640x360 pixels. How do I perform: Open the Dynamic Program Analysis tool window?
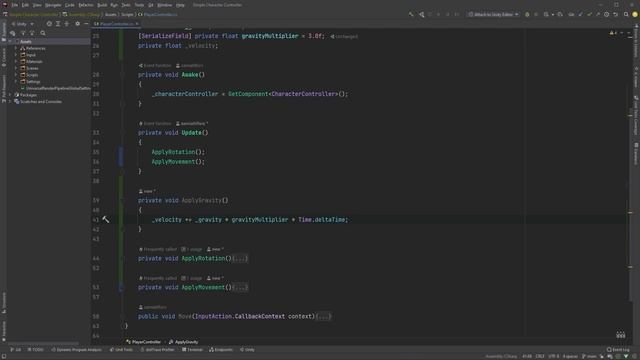76,350
